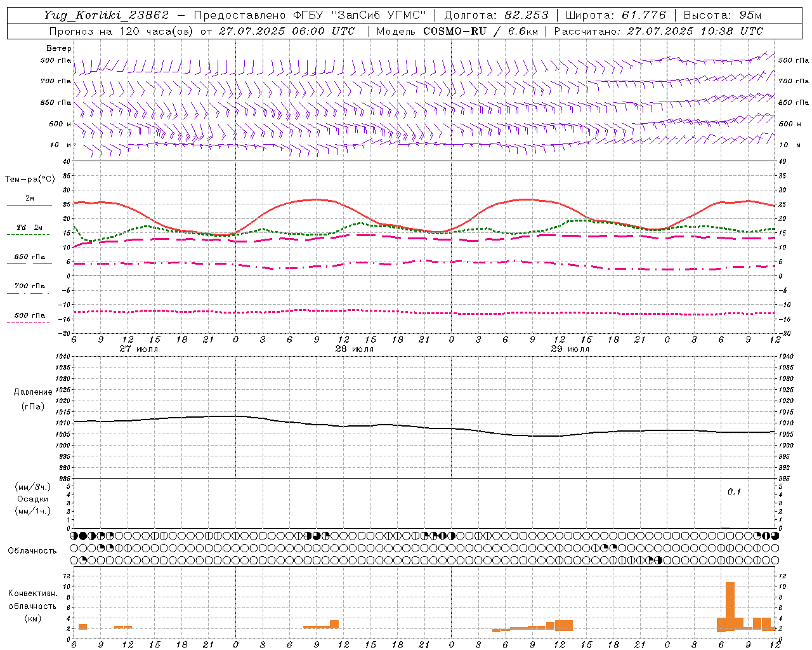Click the 10 м wind level label on the left
Image resolution: width=812 pixels, height=650 pixels.
[61, 145]
